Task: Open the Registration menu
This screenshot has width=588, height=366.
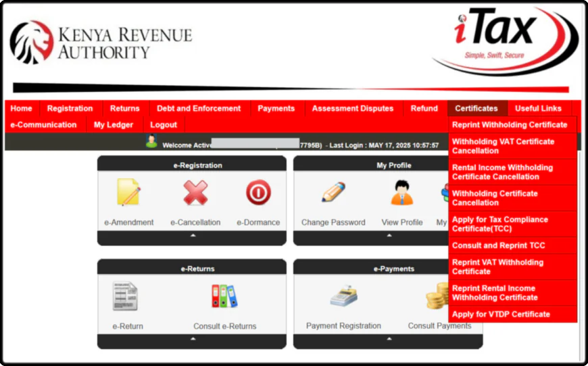Action: click(70, 109)
